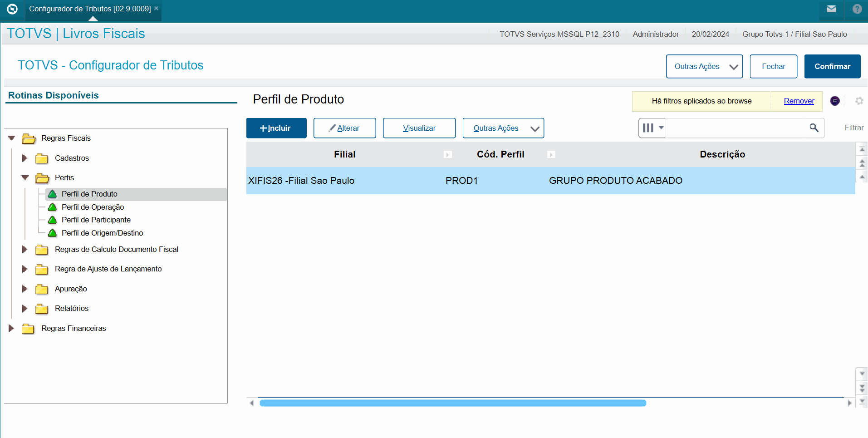
Task: Click the Fechar button
Action: (774, 66)
